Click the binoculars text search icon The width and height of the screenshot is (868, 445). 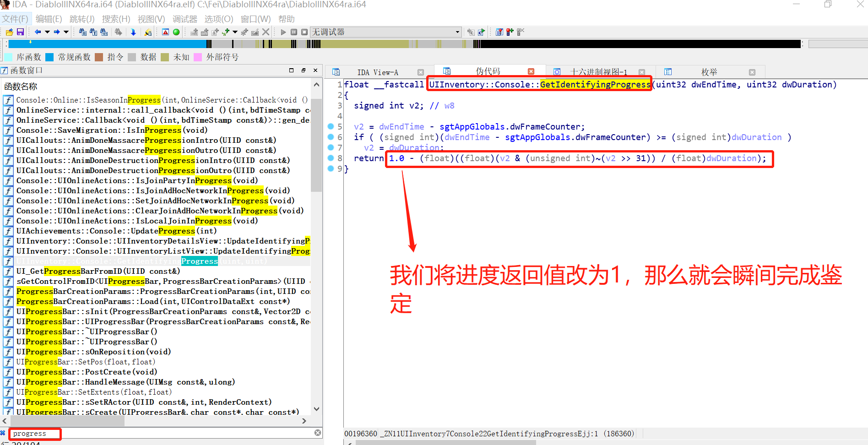[93, 32]
